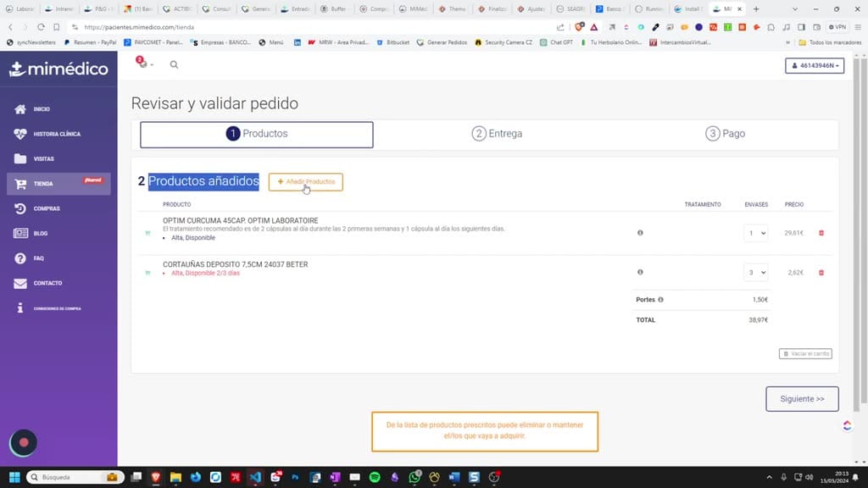The height and width of the screenshot is (488, 868).
Task: Open Visual Studio Code from taskbar
Action: click(255, 477)
